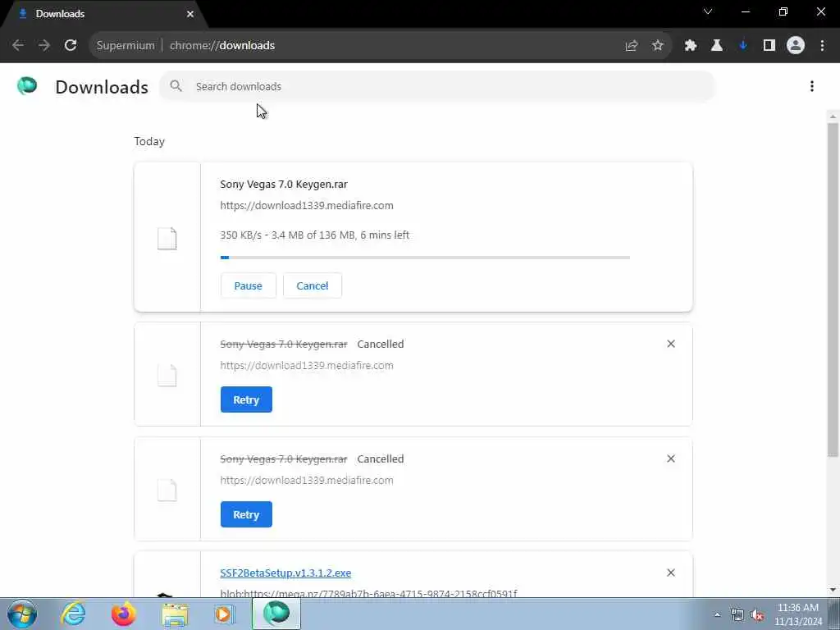Open the profile avatar menu
Image resolution: width=840 pixels, height=630 pixels.
[796, 46]
